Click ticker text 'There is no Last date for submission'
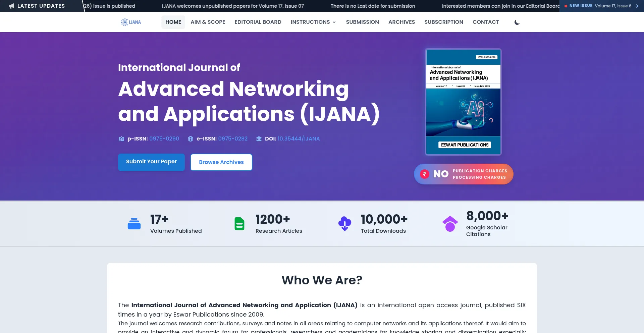644x333 pixels. 373,6
